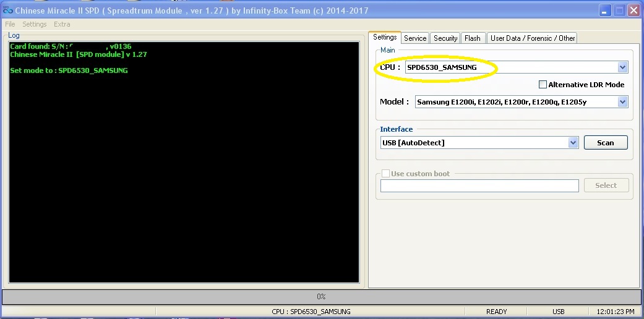Expand the Model dropdown arrow
The height and width of the screenshot is (319, 644).
click(622, 102)
